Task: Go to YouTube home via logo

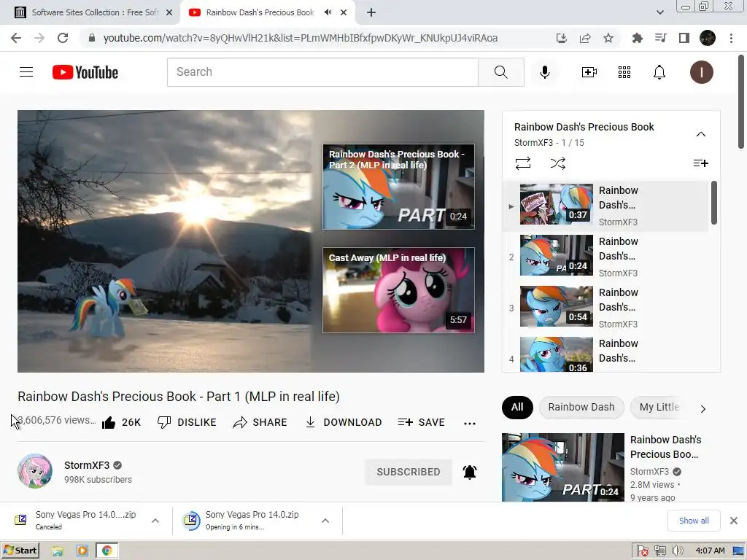Action: [x=85, y=72]
